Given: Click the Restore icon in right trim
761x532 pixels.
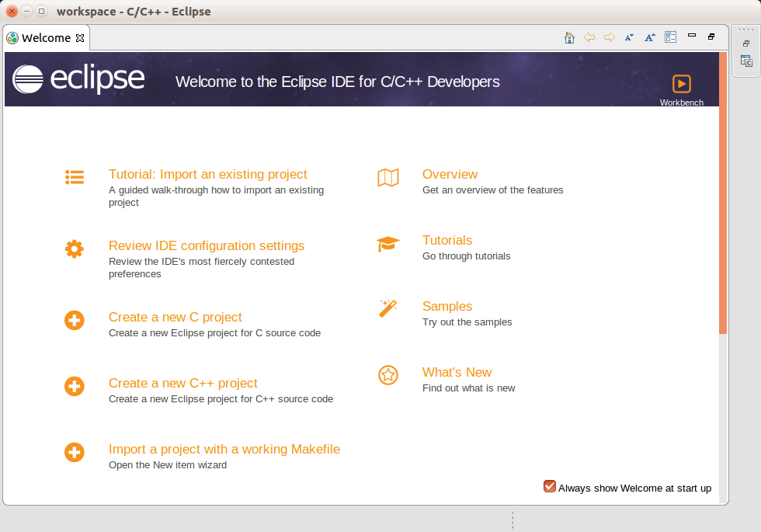Looking at the screenshot, I should click(746, 43).
